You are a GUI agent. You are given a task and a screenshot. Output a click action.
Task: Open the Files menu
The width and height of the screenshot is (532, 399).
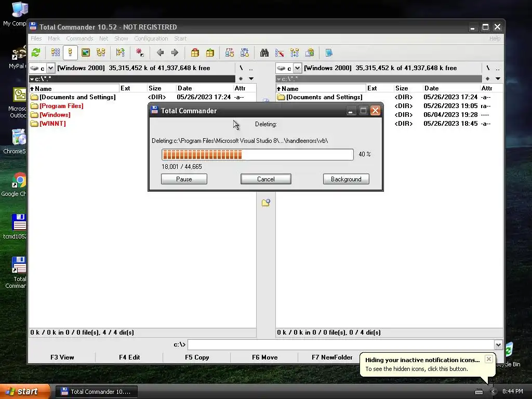pyautogui.click(x=36, y=38)
